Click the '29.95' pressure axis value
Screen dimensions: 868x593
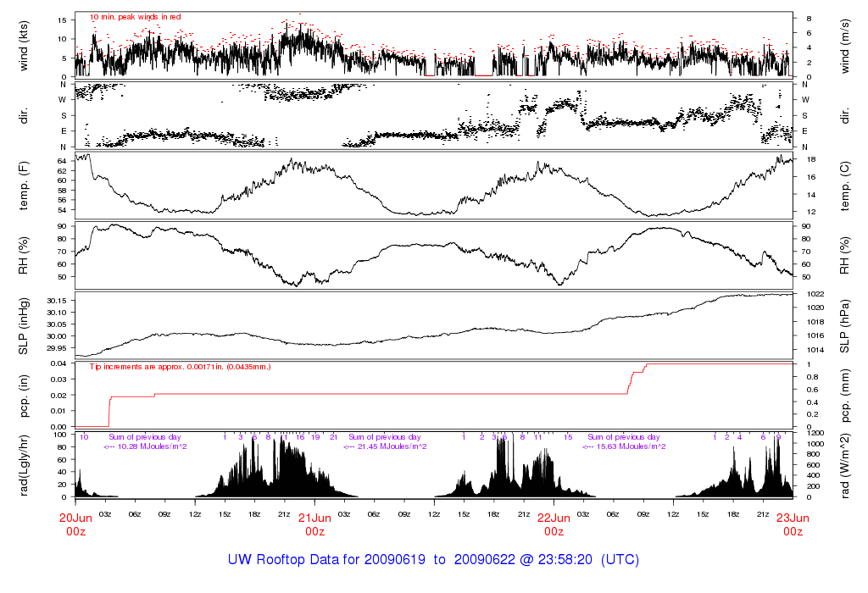57,348
